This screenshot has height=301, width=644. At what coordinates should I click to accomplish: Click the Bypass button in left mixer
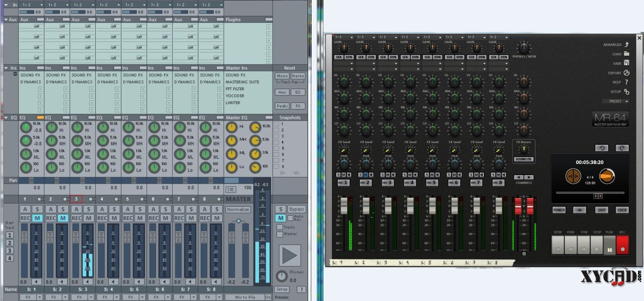tap(296, 209)
